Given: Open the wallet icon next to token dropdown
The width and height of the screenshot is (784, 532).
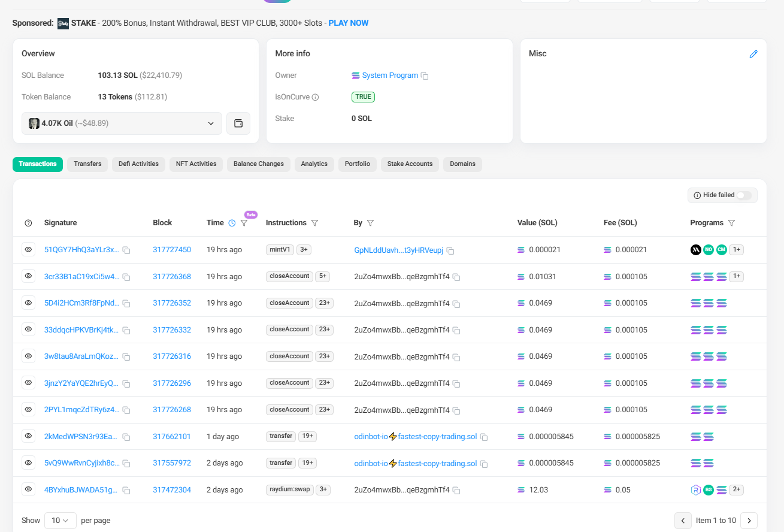Looking at the screenshot, I should click(x=238, y=123).
